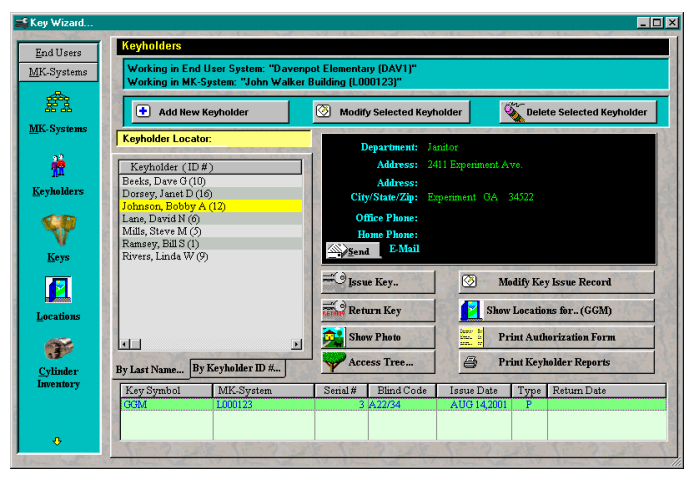Select GGM key symbol cell

tap(167, 405)
